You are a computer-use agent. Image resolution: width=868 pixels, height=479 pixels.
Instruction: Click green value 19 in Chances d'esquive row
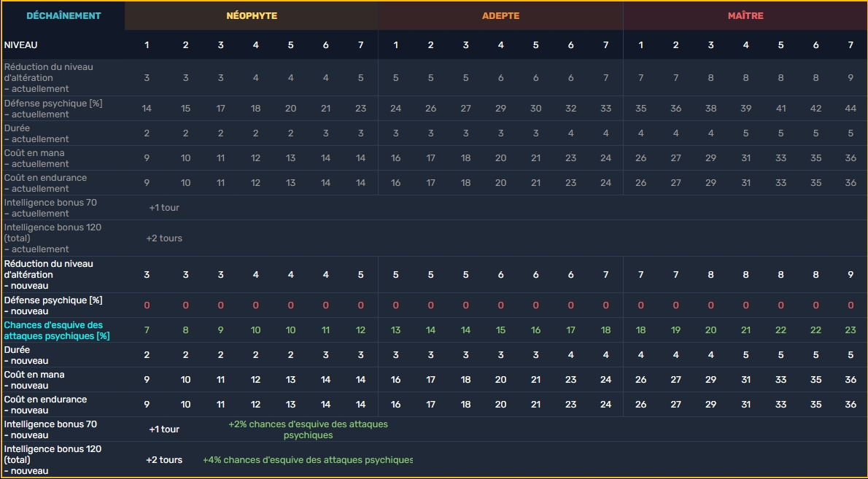click(x=675, y=330)
